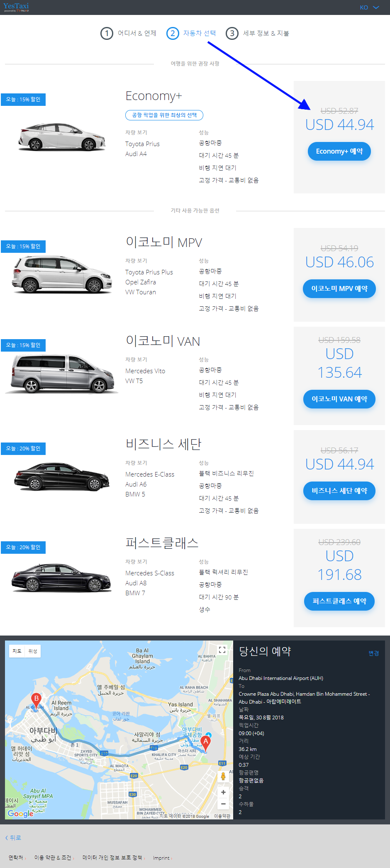Switch map to 위성 view
This screenshot has height=868, width=390.
tap(33, 651)
